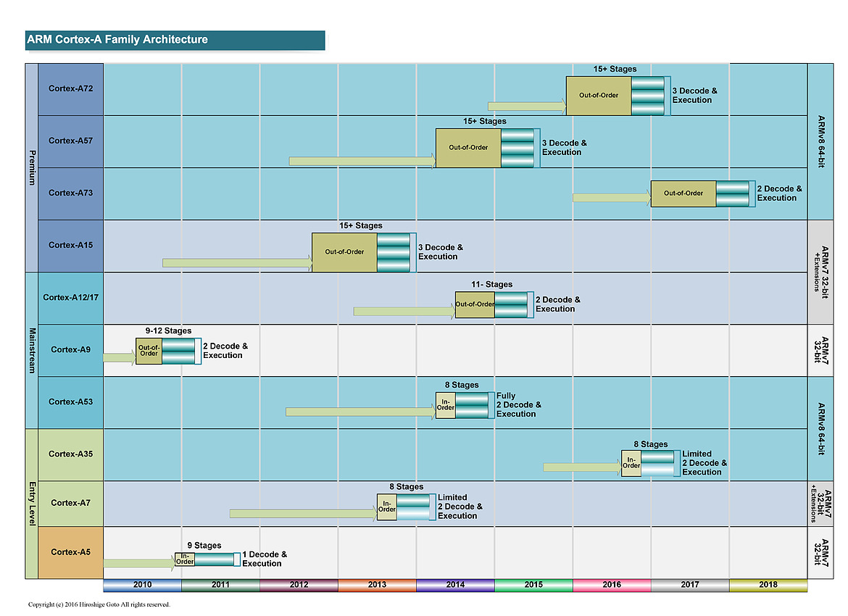The image size is (848, 616).
Task: Click the 2017 year marker
Action: point(690,585)
